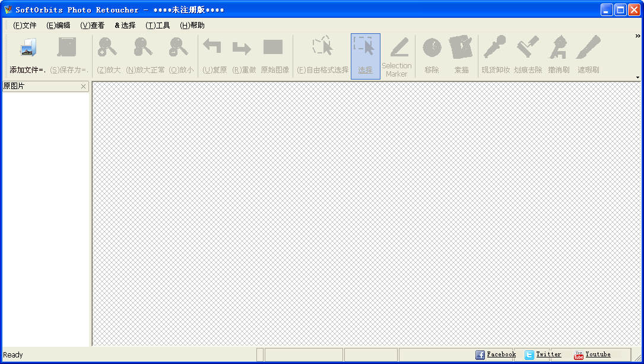
Task: Open the toolbar options dropdown arrow
Action: 638,77
